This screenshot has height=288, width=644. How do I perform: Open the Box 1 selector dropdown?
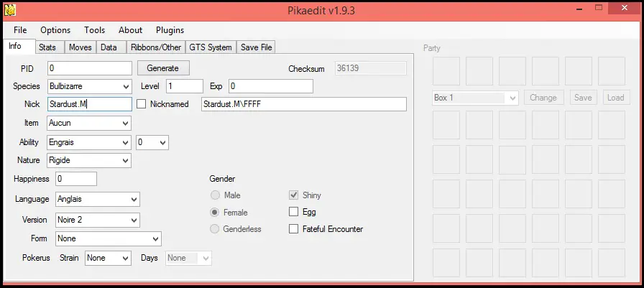pos(475,98)
